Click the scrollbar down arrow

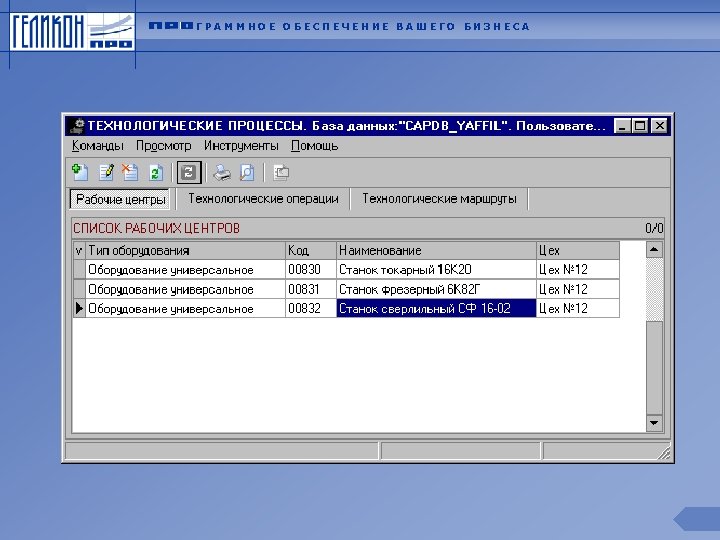[x=654, y=423]
